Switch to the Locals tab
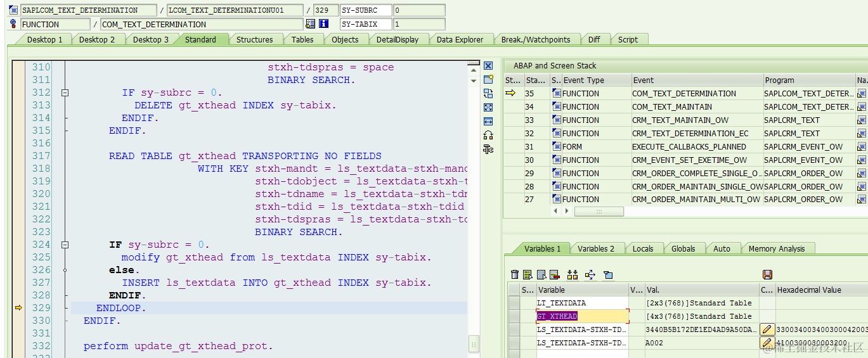The height and width of the screenshot is (358, 868). click(x=643, y=248)
